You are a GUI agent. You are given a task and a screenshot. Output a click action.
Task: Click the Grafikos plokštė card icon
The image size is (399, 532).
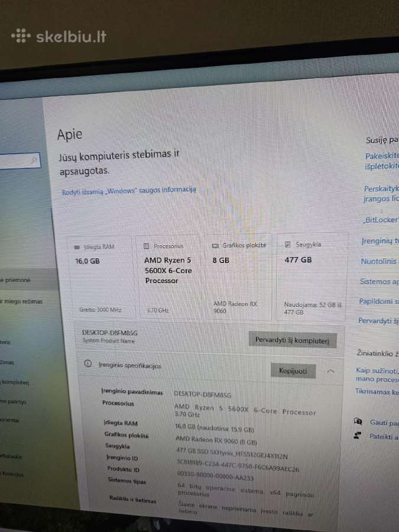pyautogui.click(x=215, y=245)
